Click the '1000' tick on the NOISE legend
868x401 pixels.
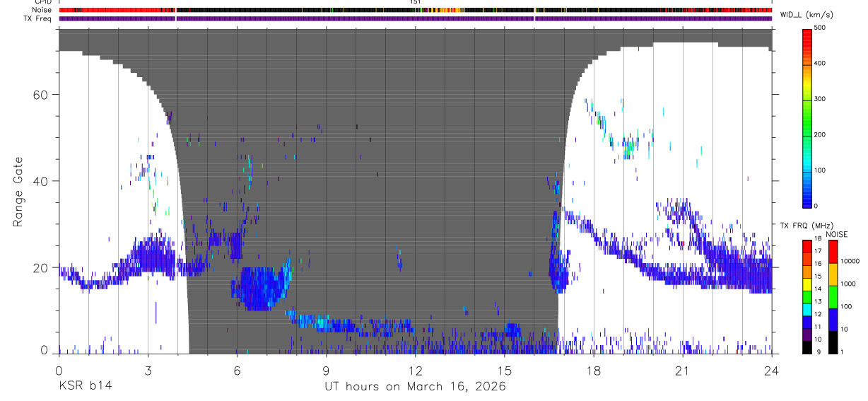pyautogui.click(x=848, y=284)
